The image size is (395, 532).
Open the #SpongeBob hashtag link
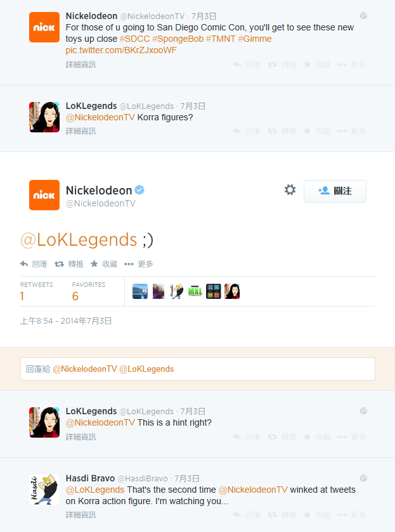click(x=178, y=39)
